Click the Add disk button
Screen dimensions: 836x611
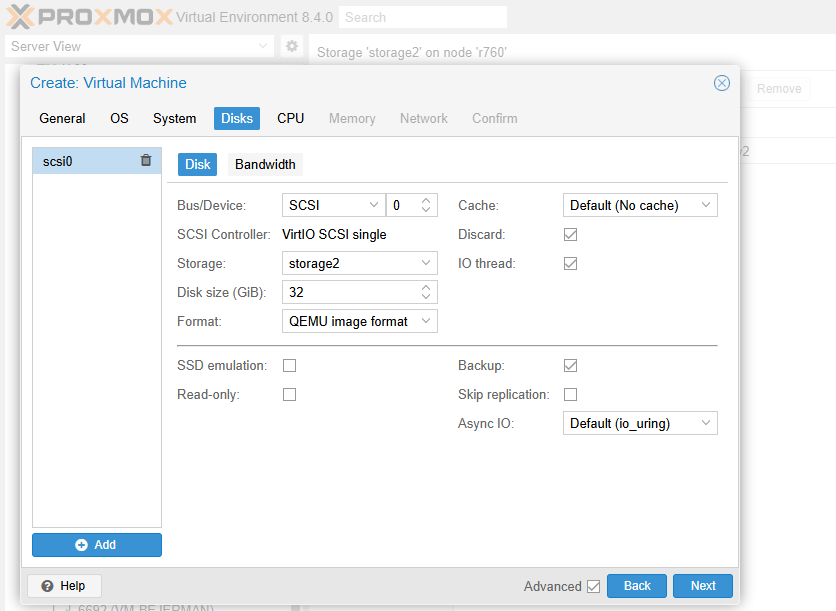(97, 545)
